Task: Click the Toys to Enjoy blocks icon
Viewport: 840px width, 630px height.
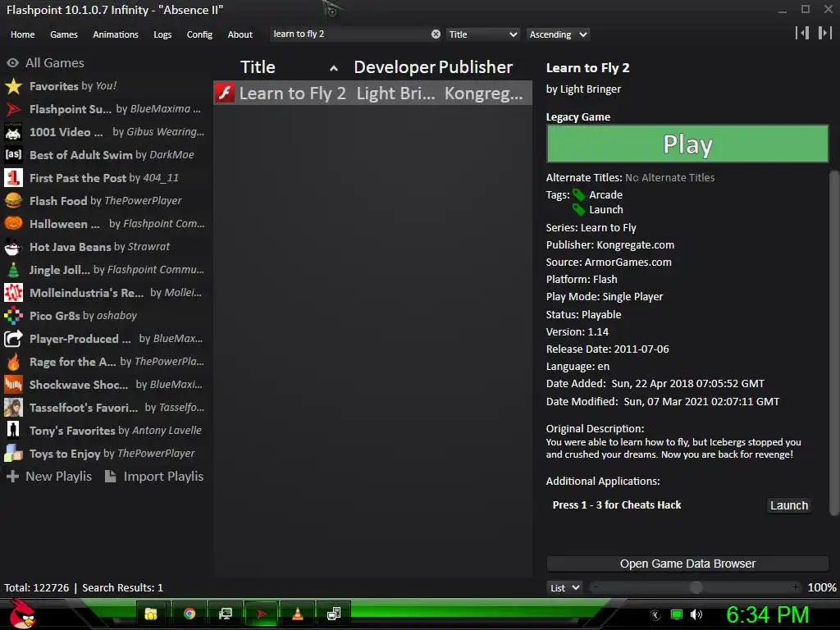Action: pos(13,453)
